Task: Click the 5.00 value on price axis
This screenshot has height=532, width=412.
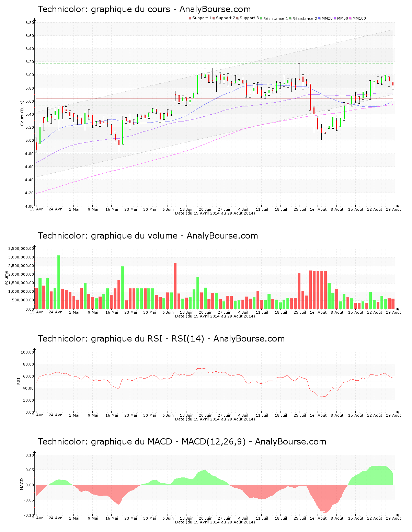Action: tap(30, 140)
